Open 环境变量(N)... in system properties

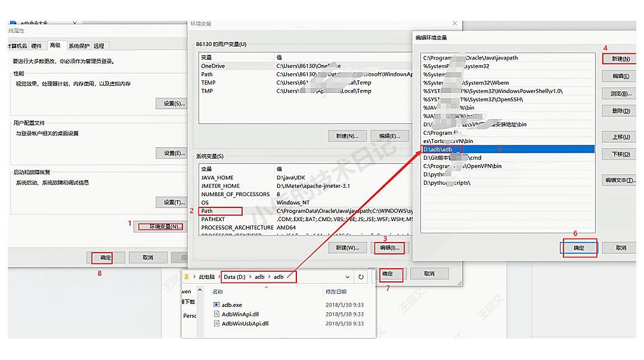[x=160, y=226]
